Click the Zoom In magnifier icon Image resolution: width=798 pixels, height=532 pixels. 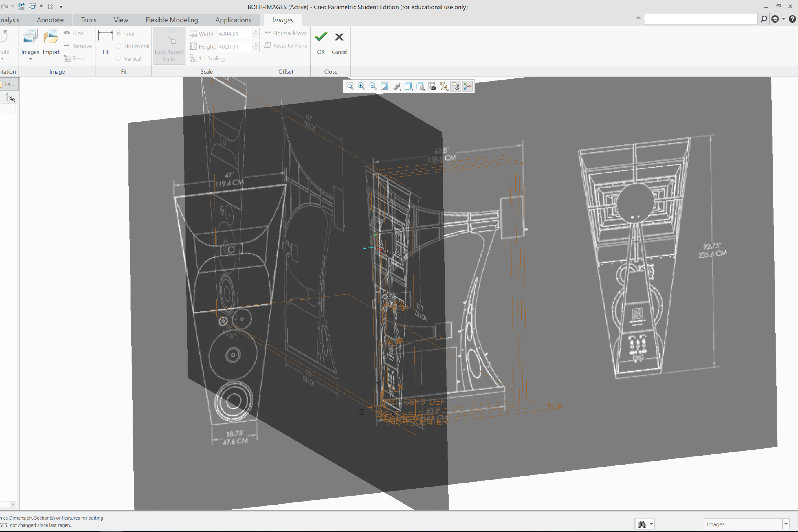[361, 86]
